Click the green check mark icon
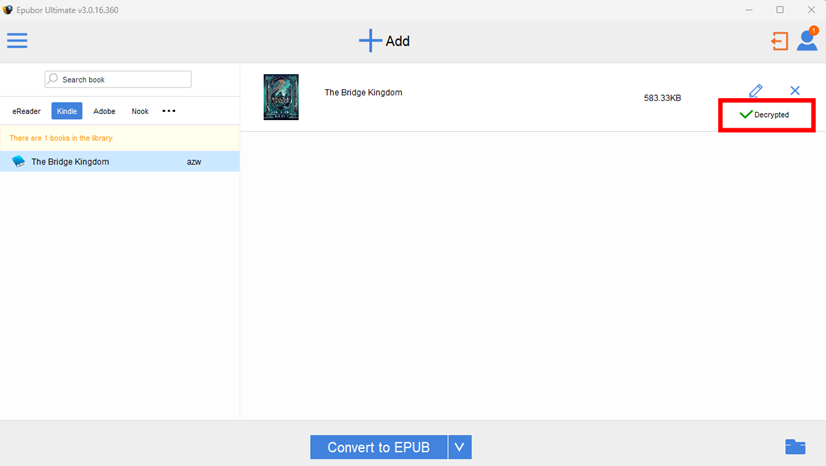 (746, 114)
